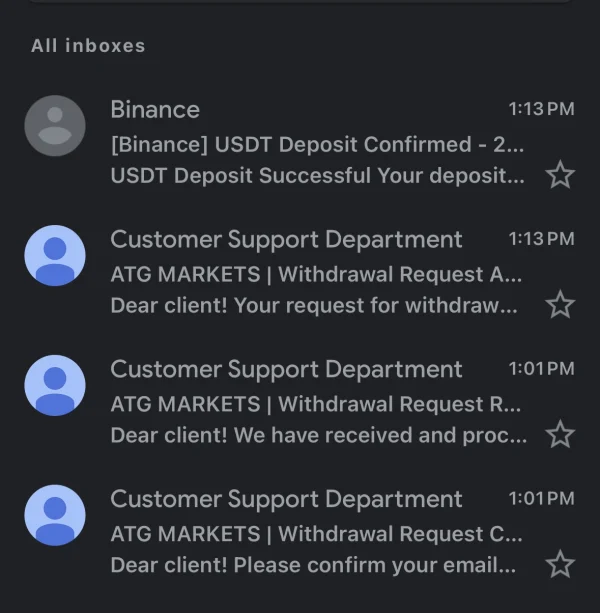Tap the 'All inboxes' section label
Viewport: 600px width, 613px height.
[88, 46]
